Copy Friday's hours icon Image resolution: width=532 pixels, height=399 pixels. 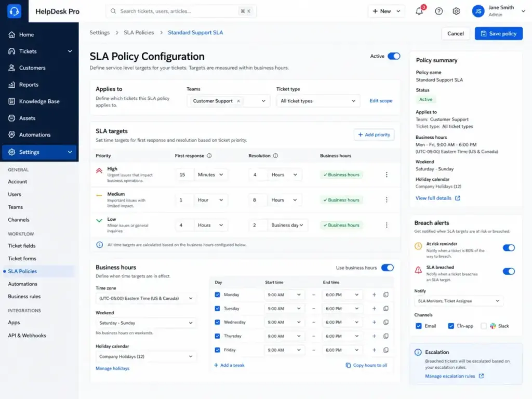click(x=386, y=350)
